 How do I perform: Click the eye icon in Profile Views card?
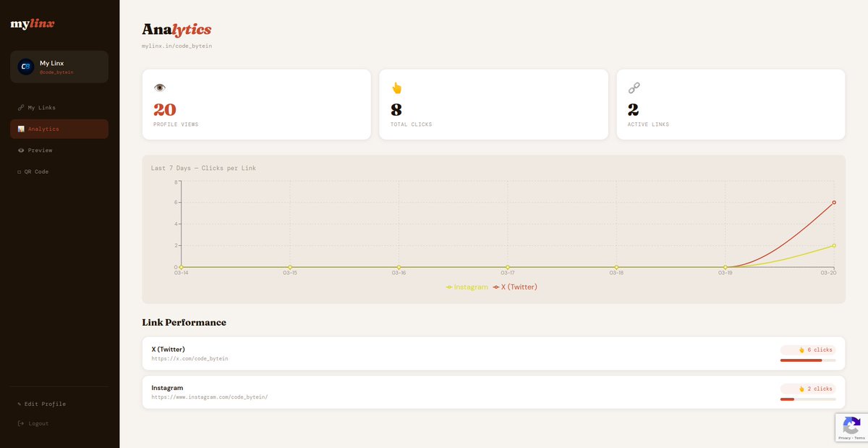click(160, 88)
